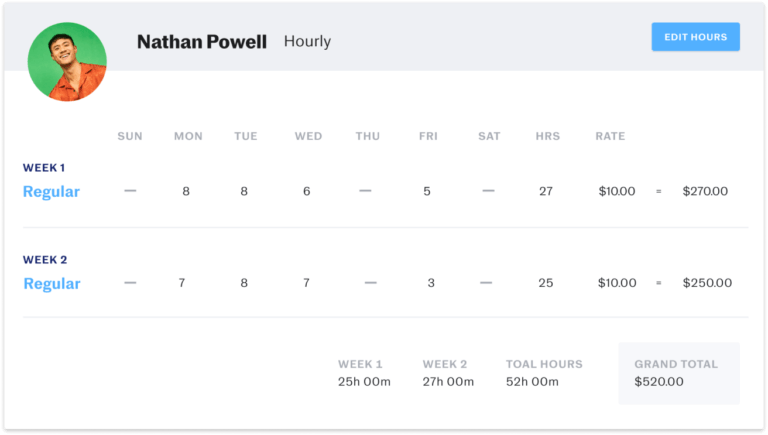Open Week 1 Regular hours link
Image resolution: width=768 pixels, height=435 pixels.
coord(51,192)
